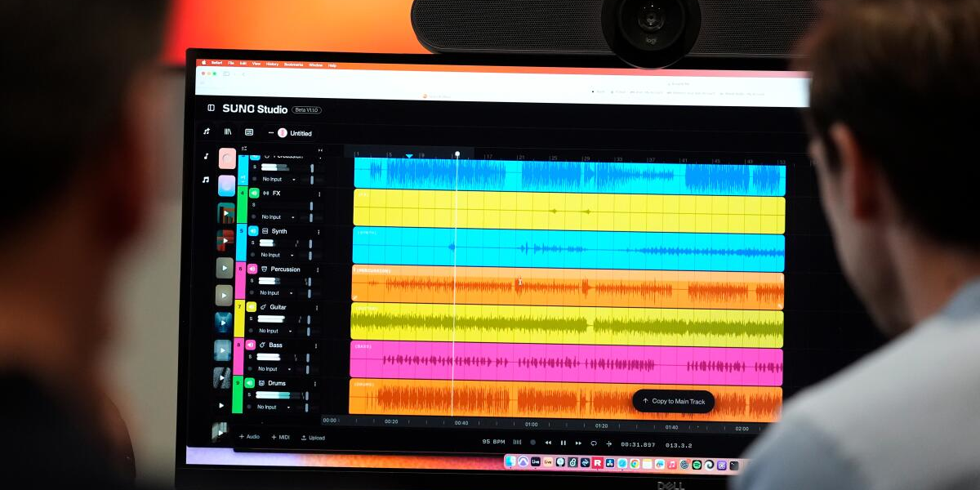
Task: Click the rewind transport button
Action: click(x=548, y=443)
